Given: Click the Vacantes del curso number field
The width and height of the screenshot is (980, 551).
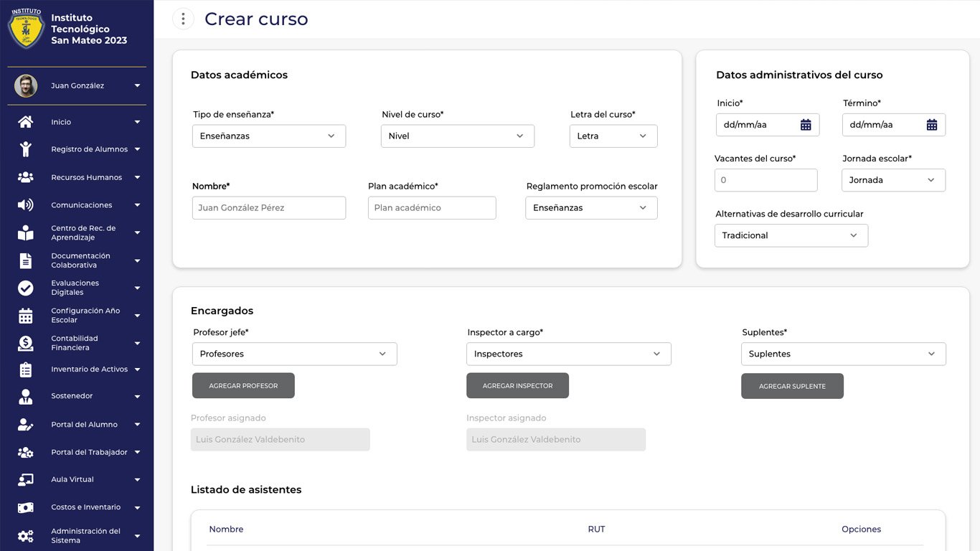Looking at the screenshot, I should click(765, 180).
